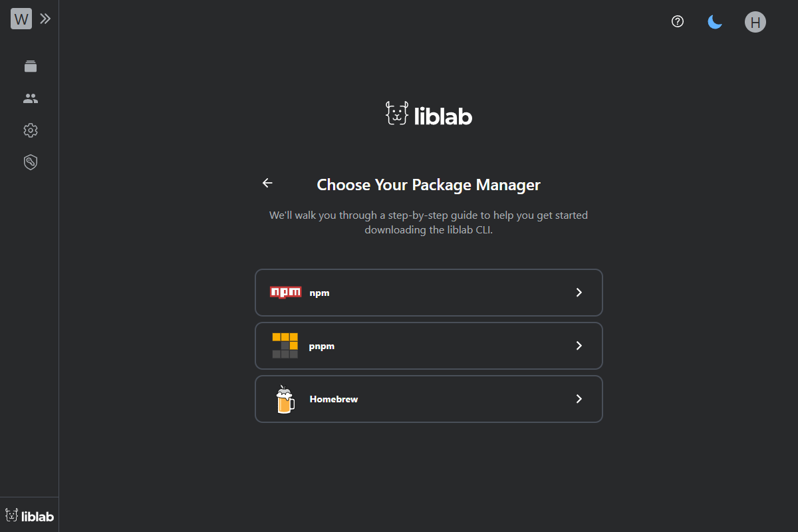Open the help question mark icon

tap(677, 21)
